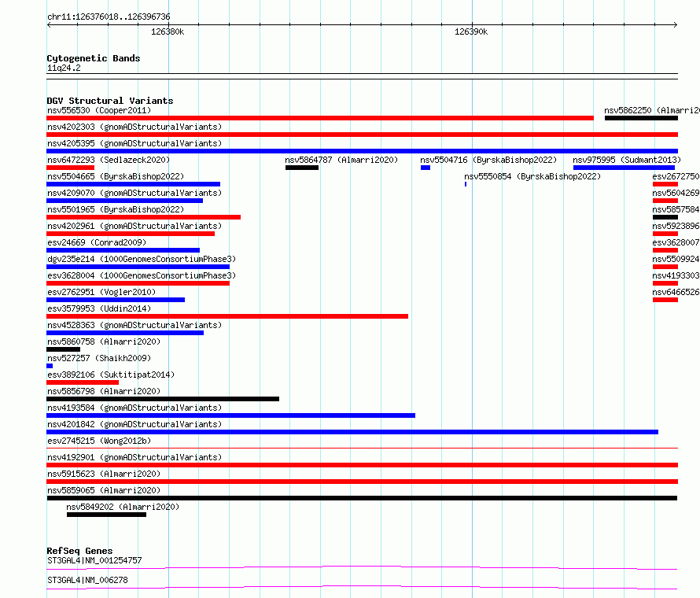700x598 pixels.
Task: Click the Cytogenetic Bands track title
Action: click(94, 58)
